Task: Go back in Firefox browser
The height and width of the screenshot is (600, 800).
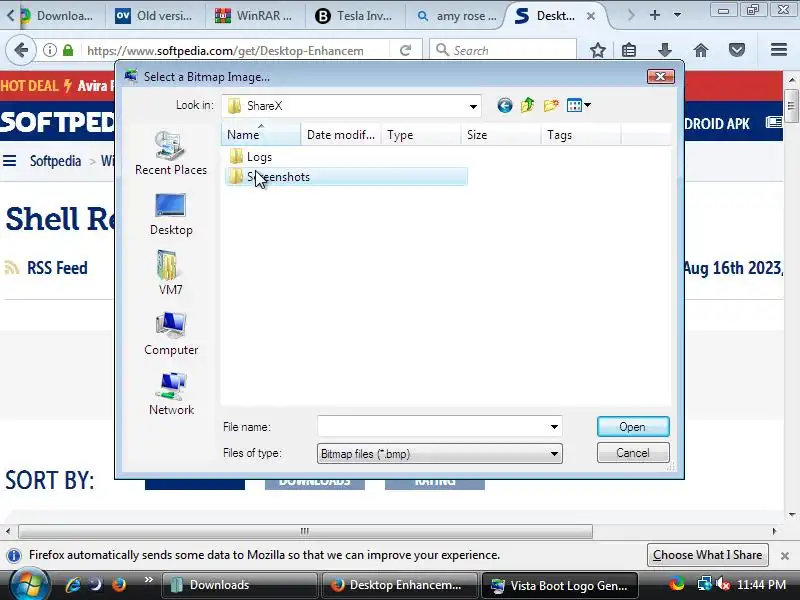Action: click(x=21, y=50)
